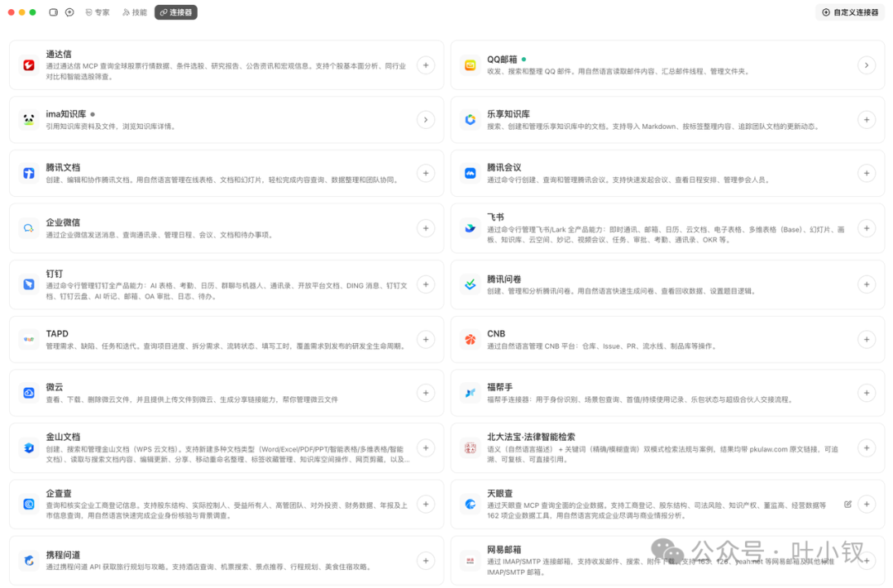893x588 pixels.
Task: Click the 北大法宝·法律智能检索 title
Action: [x=531, y=437]
